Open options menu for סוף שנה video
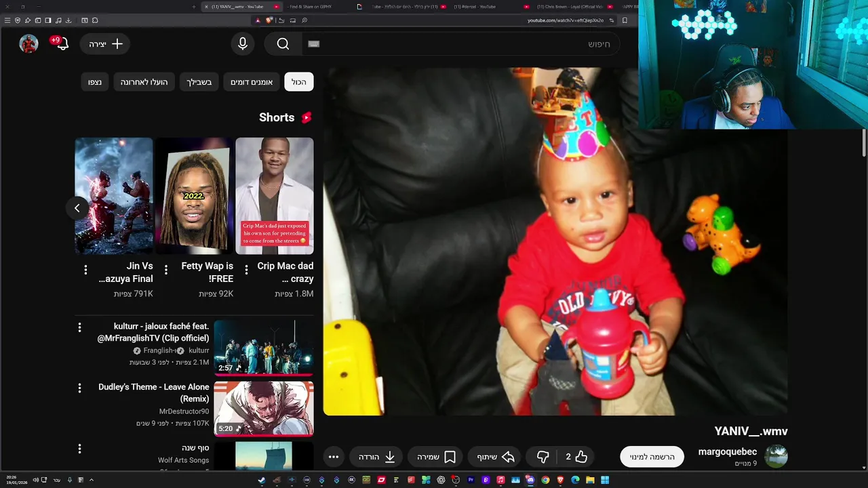This screenshot has width=868, height=488. pyautogui.click(x=79, y=449)
